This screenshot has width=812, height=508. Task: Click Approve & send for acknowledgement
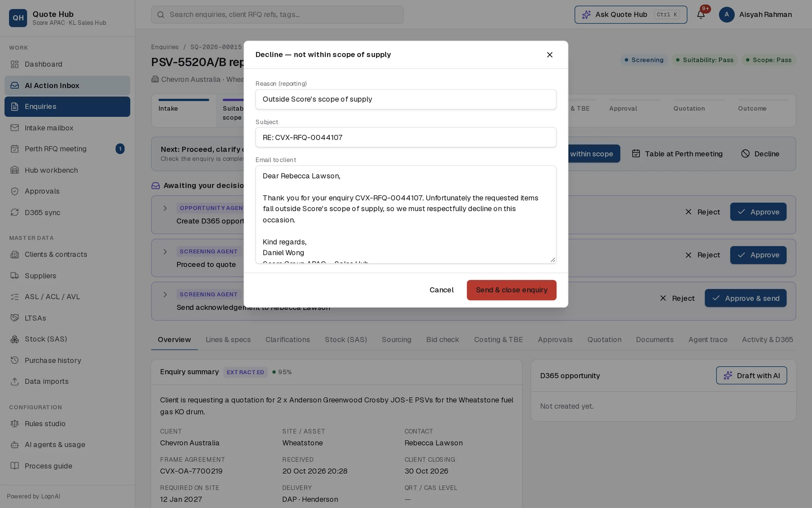[x=745, y=298]
